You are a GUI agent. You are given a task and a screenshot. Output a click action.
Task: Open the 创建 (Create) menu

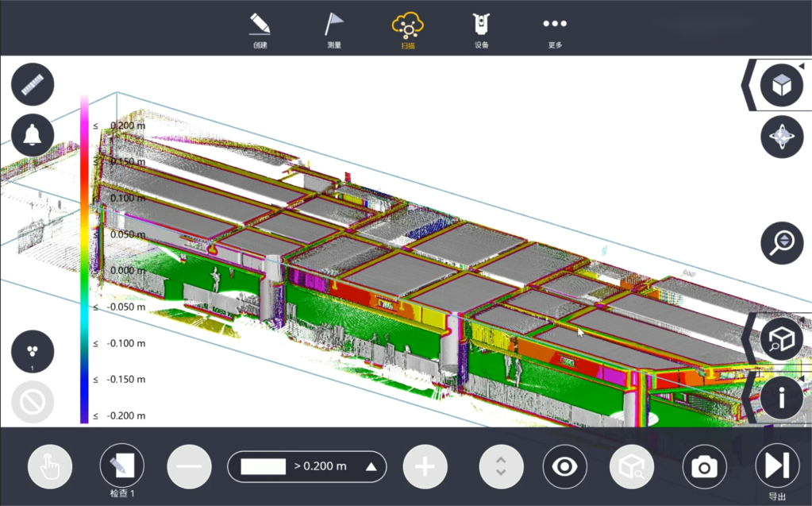pos(260,30)
